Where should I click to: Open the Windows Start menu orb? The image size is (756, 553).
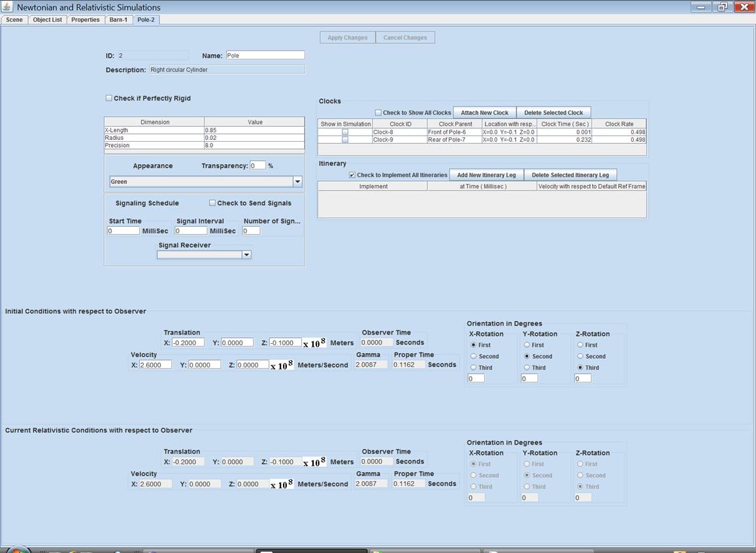(x=18, y=549)
